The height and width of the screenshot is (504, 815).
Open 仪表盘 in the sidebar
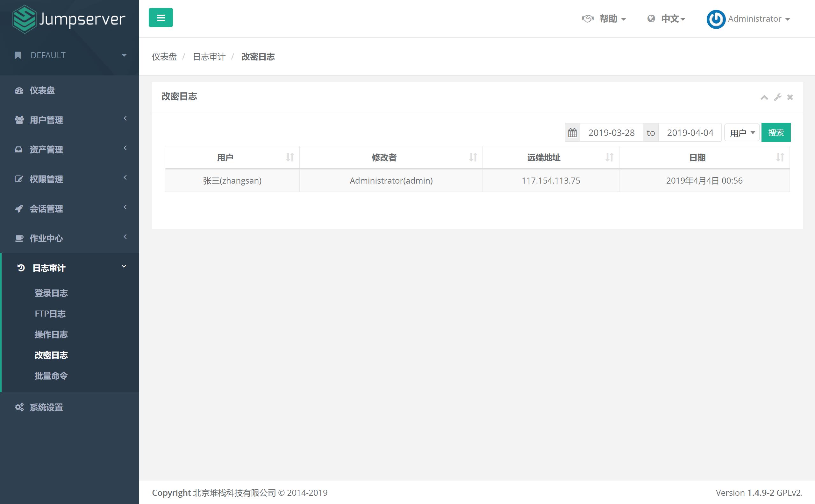coord(42,90)
